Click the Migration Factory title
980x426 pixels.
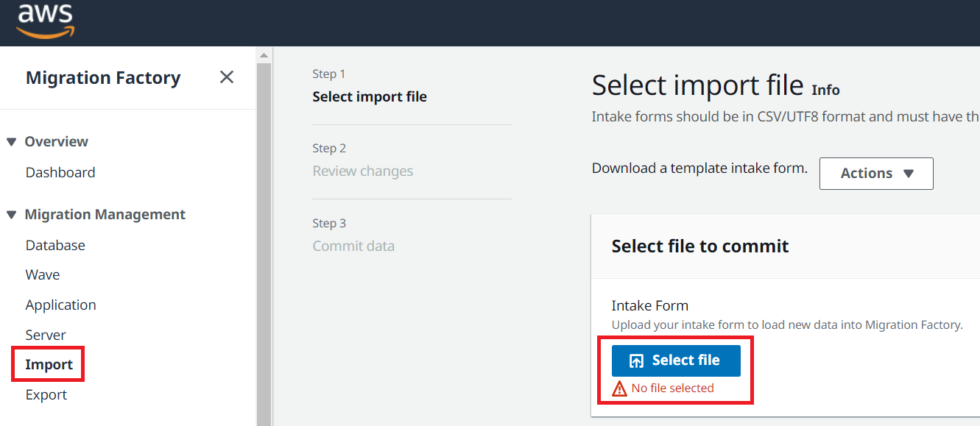pyautogui.click(x=103, y=78)
